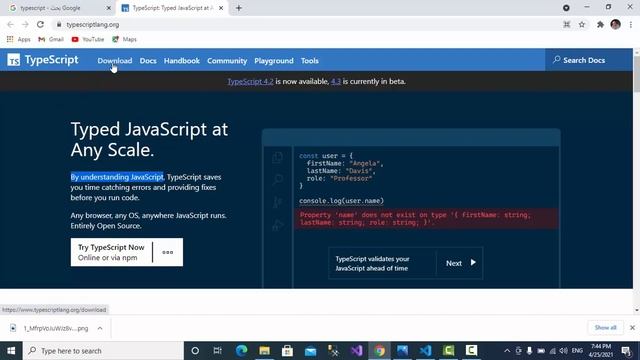Go forward in browser history
The width and height of the screenshot is (640, 360).
[25, 24]
